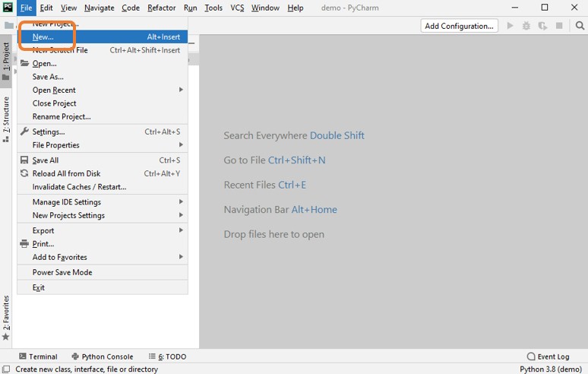588x374 pixels.
Task: Click Python 3.8 (demo) interpreter selector
Action: 551,369
